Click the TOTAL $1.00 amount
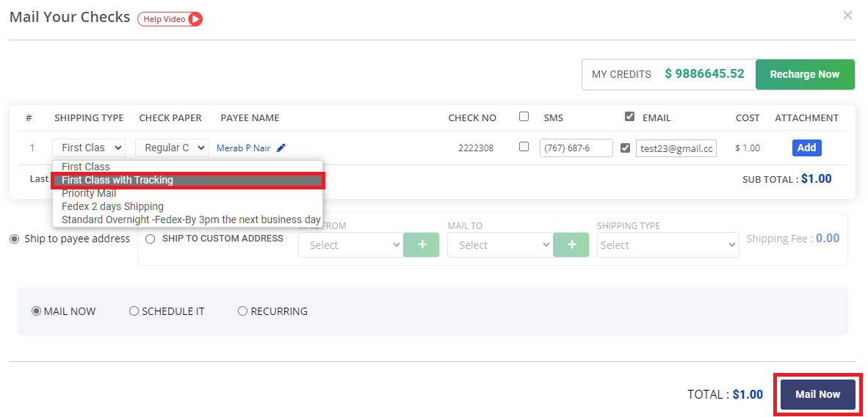868x417 pixels. point(748,394)
